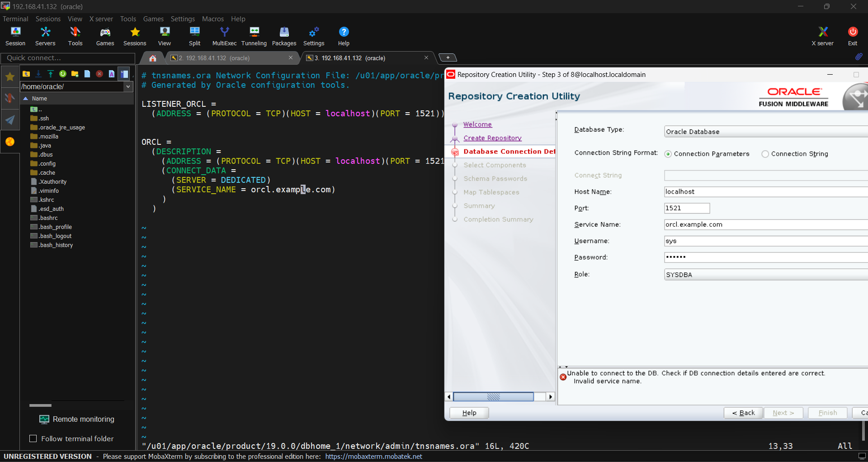Open the Macros menu
The height and width of the screenshot is (462, 868).
(212, 19)
